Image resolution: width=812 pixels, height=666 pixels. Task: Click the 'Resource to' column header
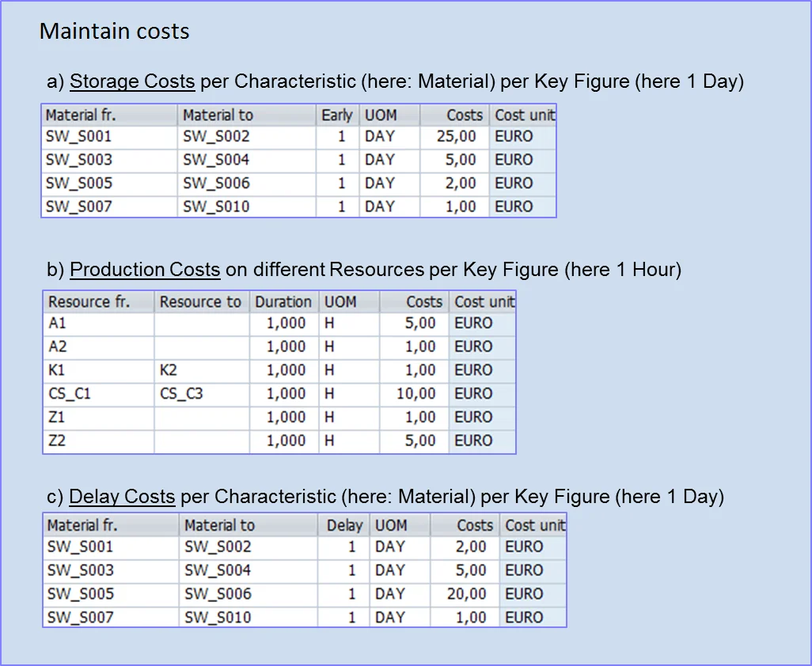pyautogui.click(x=202, y=301)
